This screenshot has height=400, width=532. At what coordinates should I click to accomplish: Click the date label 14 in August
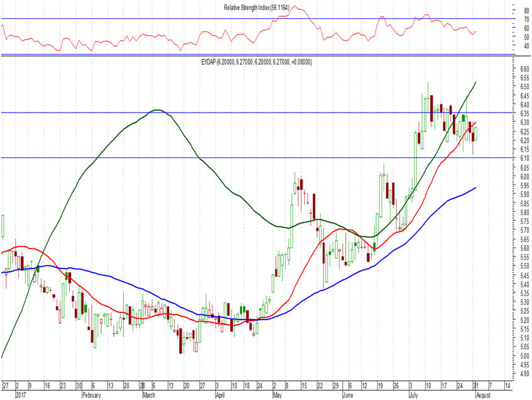tap(507, 386)
